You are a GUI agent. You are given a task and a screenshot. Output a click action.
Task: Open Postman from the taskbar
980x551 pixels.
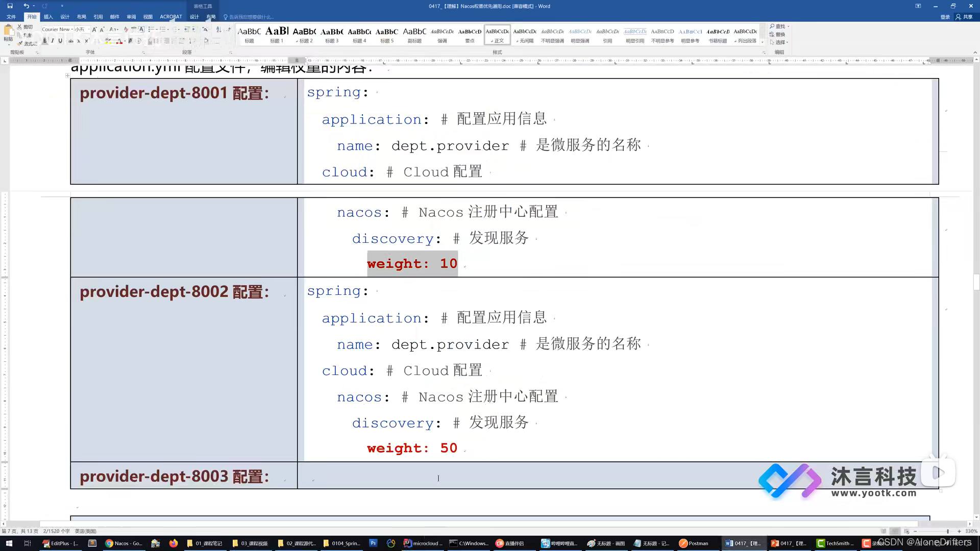(694, 543)
